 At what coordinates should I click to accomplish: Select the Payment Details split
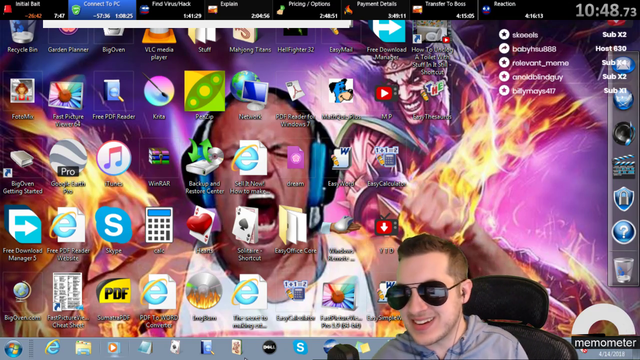[375, 10]
